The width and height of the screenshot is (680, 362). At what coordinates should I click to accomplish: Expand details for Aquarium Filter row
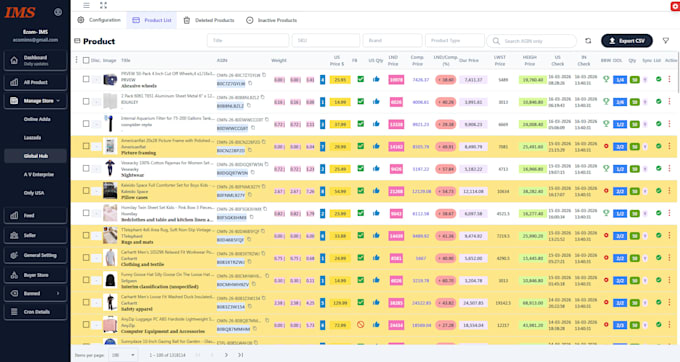click(x=96, y=124)
